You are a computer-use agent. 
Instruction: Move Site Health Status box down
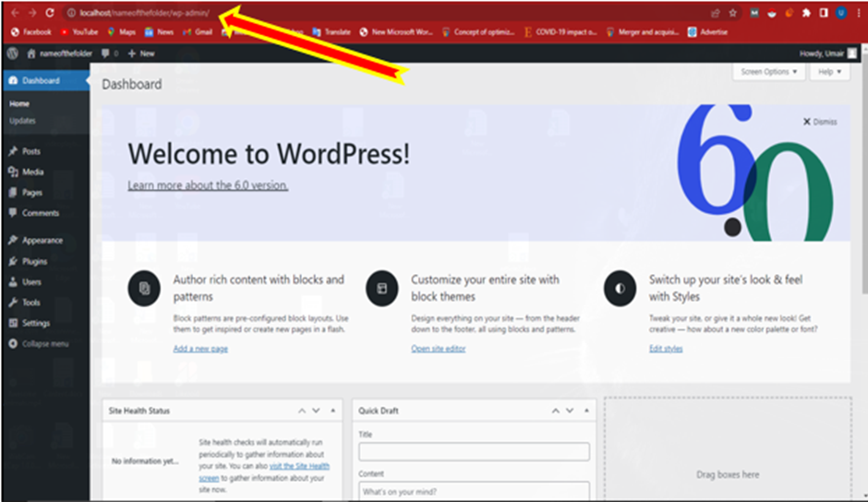click(x=316, y=411)
